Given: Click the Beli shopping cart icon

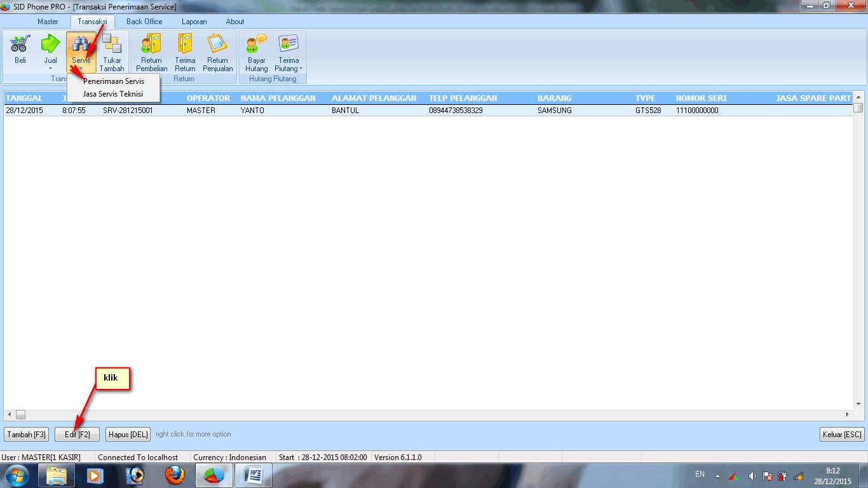Looking at the screenshot, I should [x=20, y=46].
